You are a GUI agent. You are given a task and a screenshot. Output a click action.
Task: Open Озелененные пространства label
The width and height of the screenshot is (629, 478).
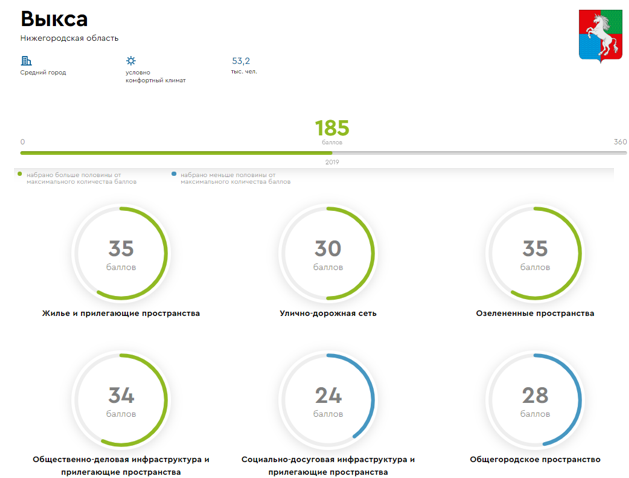click(535, 313)
